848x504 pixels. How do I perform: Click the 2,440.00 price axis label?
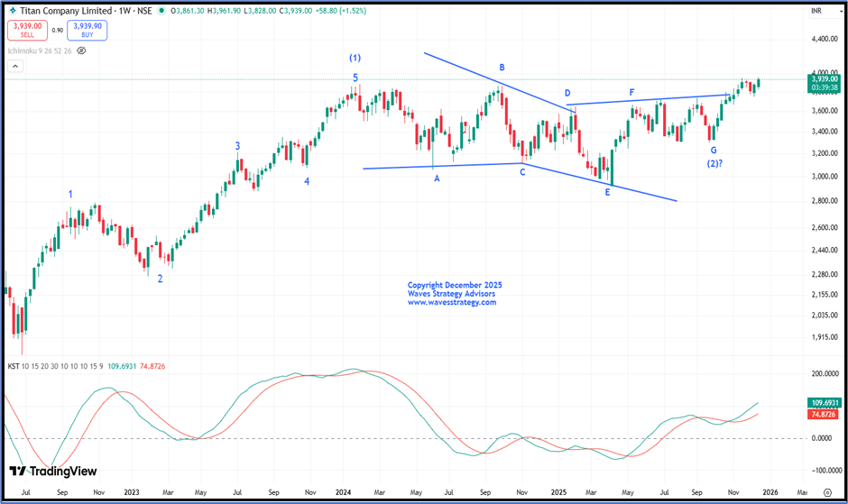(x=825, y=250)
